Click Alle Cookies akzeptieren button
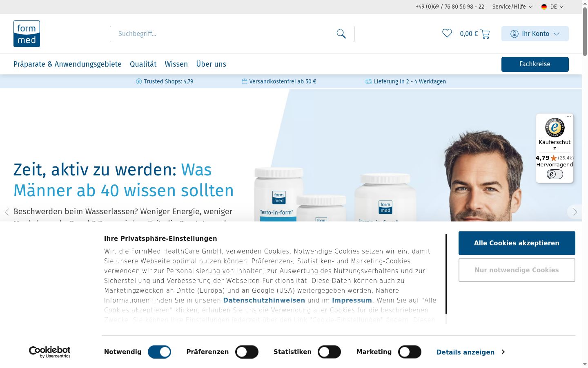This screenshot has height=368, width=588. 517,243
